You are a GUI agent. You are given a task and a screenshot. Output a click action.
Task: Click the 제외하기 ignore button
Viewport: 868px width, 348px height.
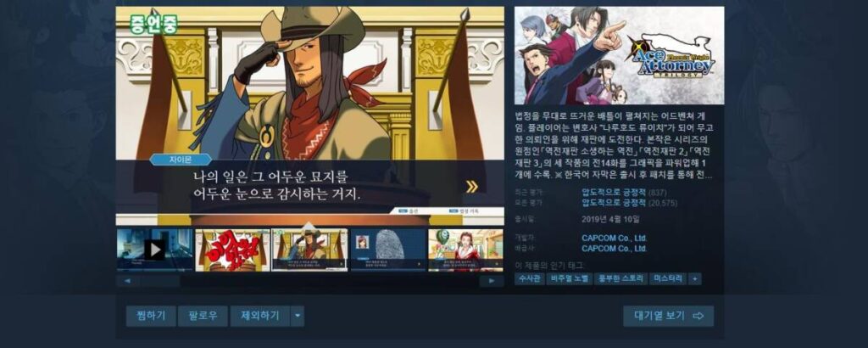click(260, 316)
